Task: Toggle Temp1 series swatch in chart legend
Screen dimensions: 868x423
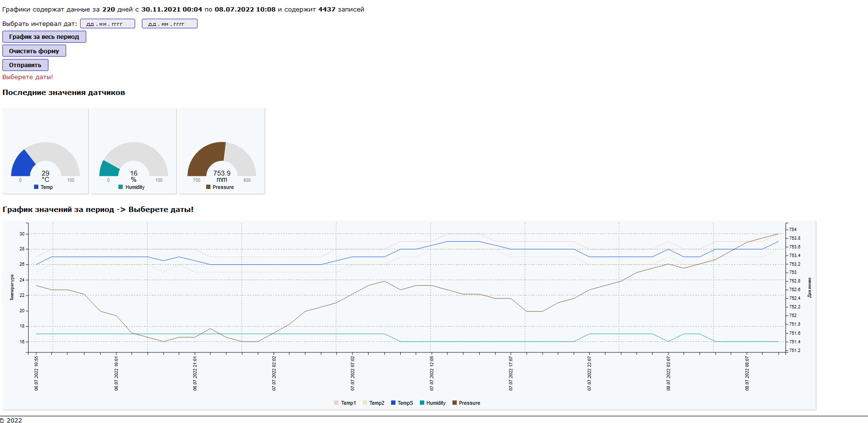Action: pyautogui.click(x=336, y=403)
